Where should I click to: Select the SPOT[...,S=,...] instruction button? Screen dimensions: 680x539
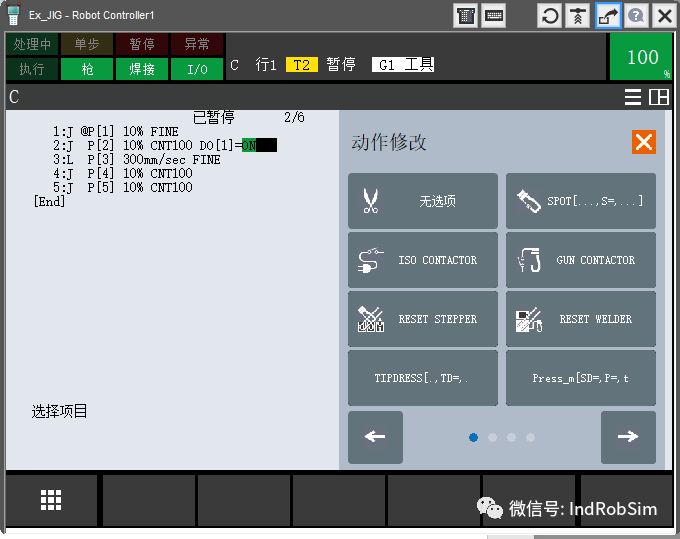(581, 201)
